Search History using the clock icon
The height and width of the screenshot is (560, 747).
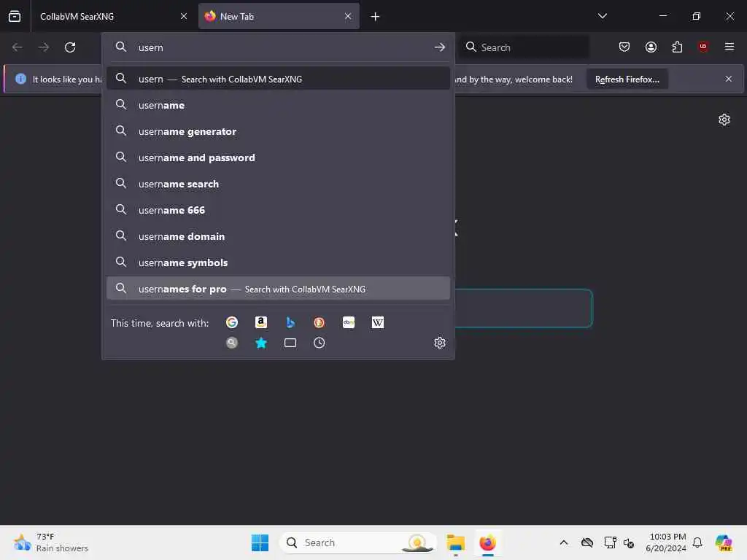(x=320, y=343)
